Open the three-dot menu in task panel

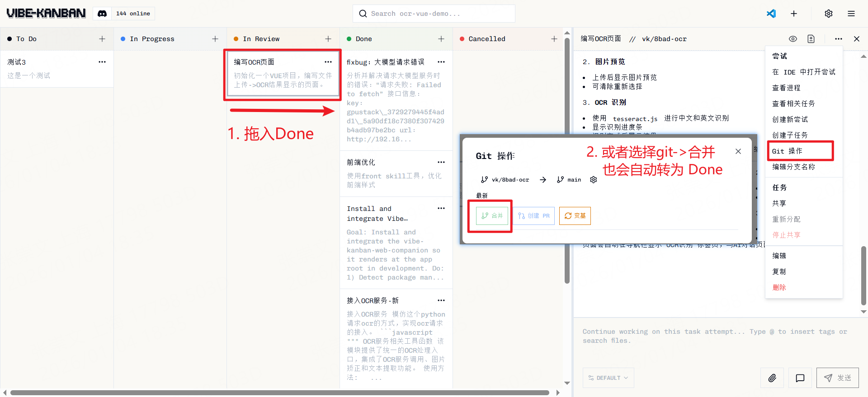[839, 39]
